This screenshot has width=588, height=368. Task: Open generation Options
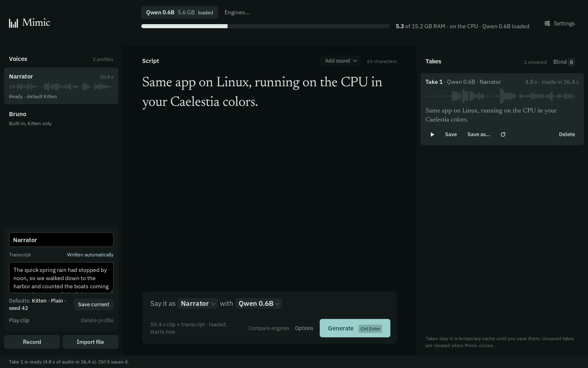[x=304, y=328]
